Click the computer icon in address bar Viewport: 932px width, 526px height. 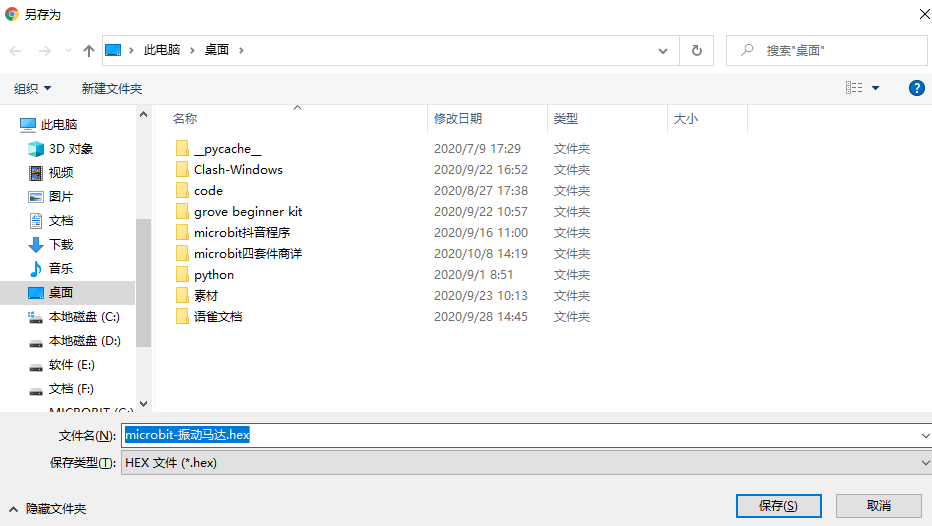[113, 51]
